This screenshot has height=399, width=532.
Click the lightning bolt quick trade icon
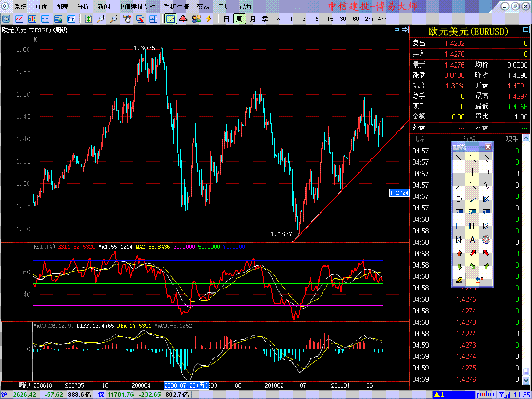[x=209, y=19]
